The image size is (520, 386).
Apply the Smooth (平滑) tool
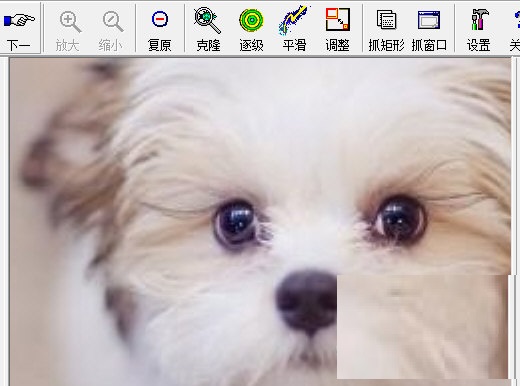point(294,29)
